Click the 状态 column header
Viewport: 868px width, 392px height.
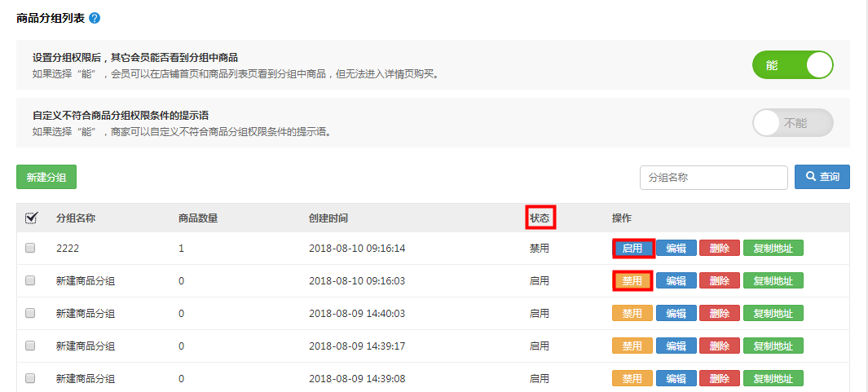pyautogui.click(x=540, y=218)
